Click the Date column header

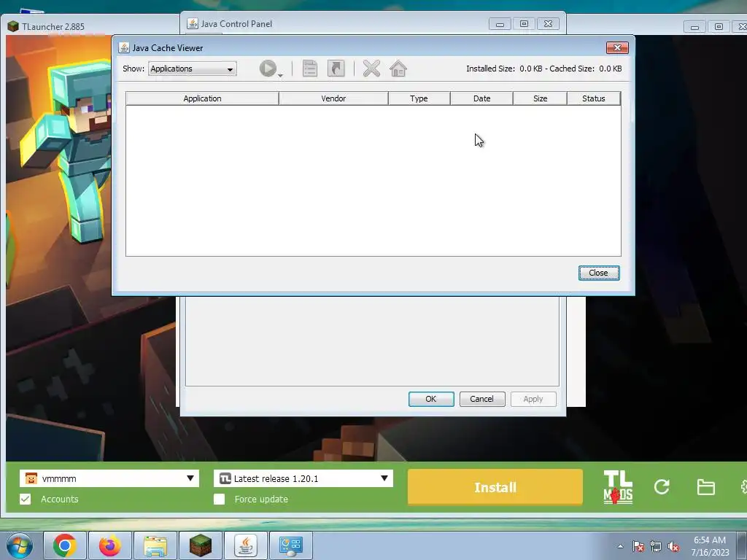(x=481, y=98)
